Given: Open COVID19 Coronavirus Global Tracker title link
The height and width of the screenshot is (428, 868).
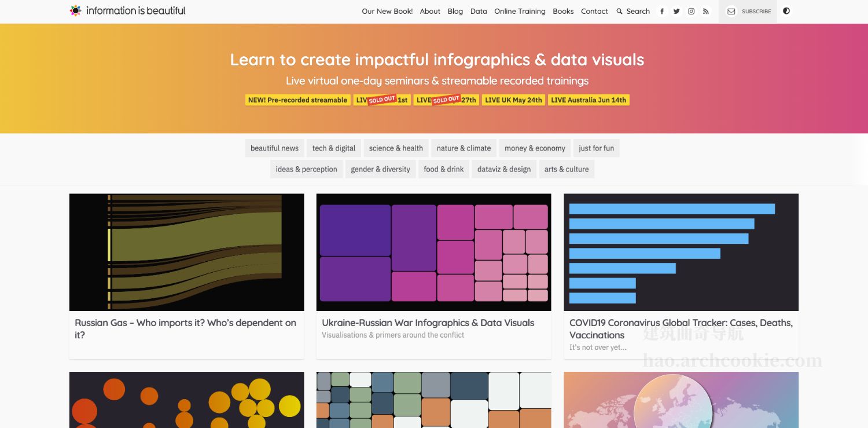Looking at the screenshot, I should point(681,329).
